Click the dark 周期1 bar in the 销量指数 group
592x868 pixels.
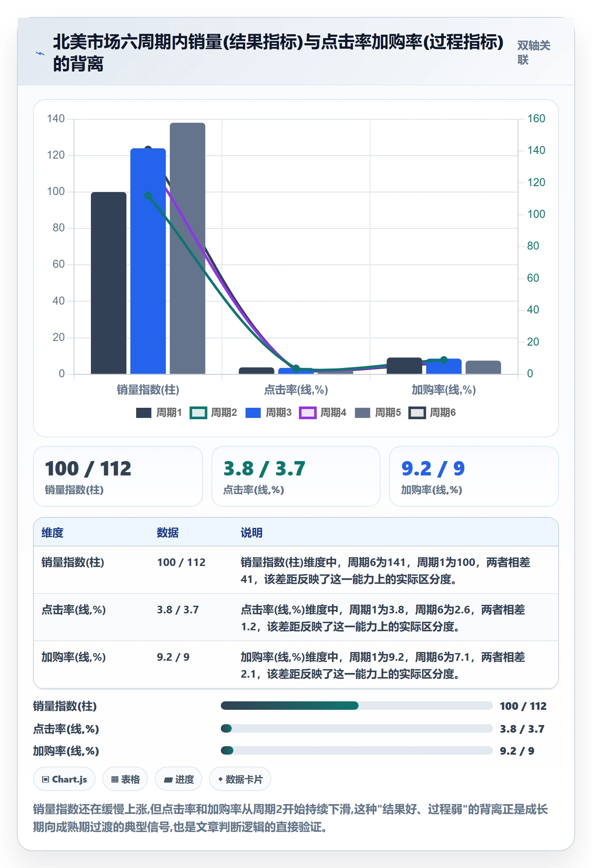109,283
